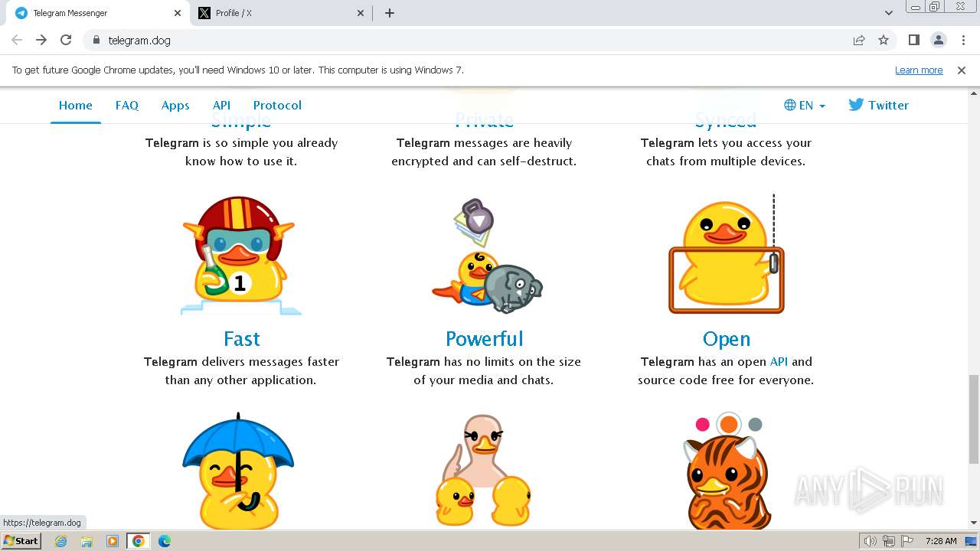Screen dimensions: 980x551
Task: Open the FAQ navigation item
Action: [x=127, y=106]
